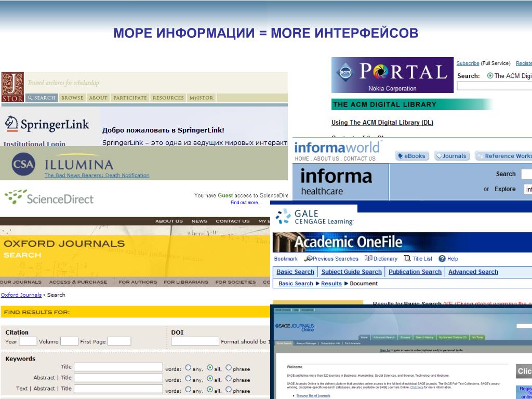Click the informa healthcare logo

tap(336, 182)
